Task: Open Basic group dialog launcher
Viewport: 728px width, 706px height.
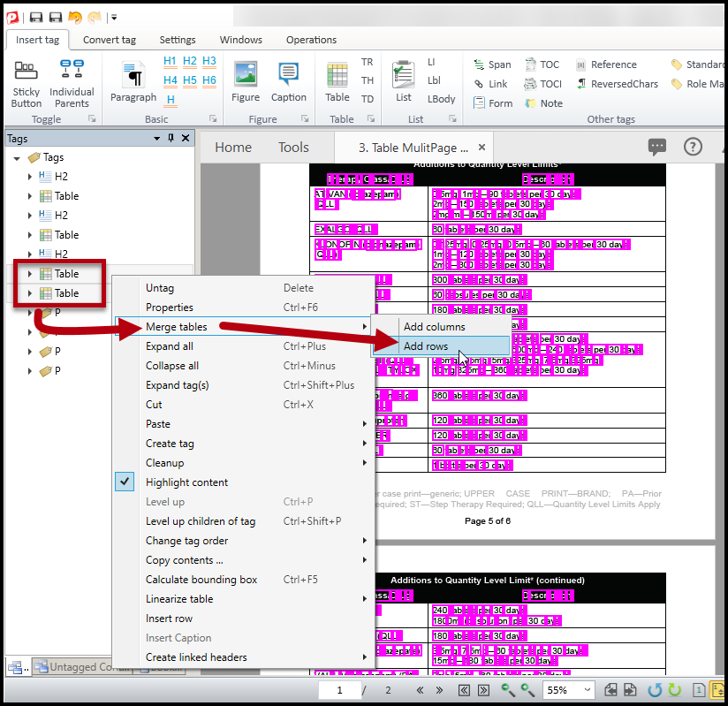Action: click(x=213, y=119)
